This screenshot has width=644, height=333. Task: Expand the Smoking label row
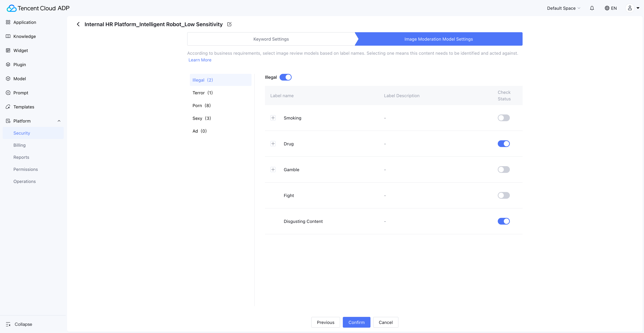[x=273, y=118]
